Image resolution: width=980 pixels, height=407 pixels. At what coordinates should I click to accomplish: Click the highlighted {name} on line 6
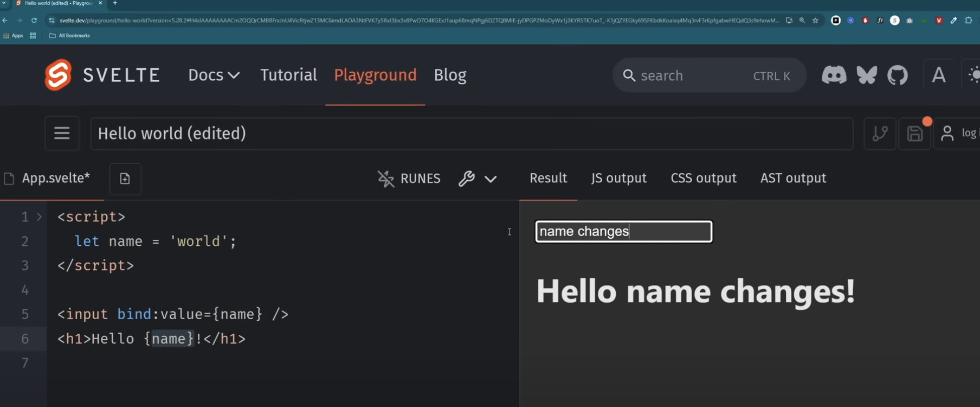tap(169, 339)
